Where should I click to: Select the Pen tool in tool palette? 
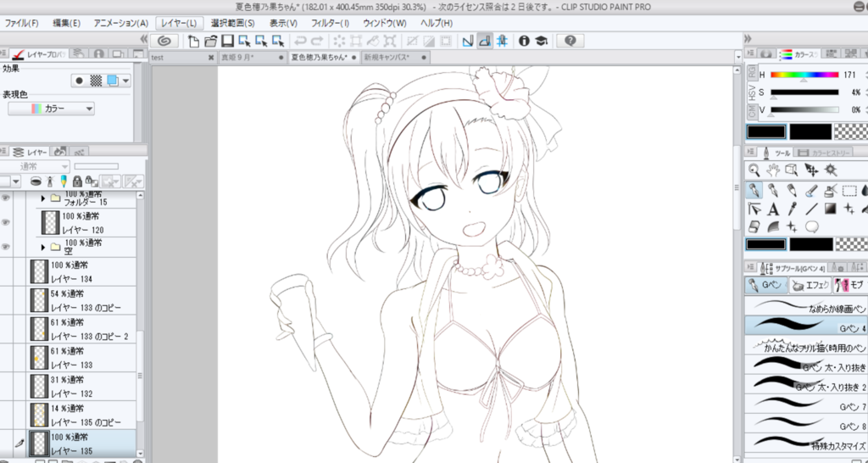(754, 191)
